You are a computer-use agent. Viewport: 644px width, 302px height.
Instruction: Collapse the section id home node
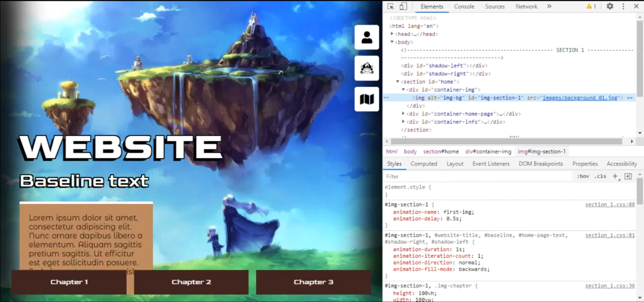[x=398, y=82]
